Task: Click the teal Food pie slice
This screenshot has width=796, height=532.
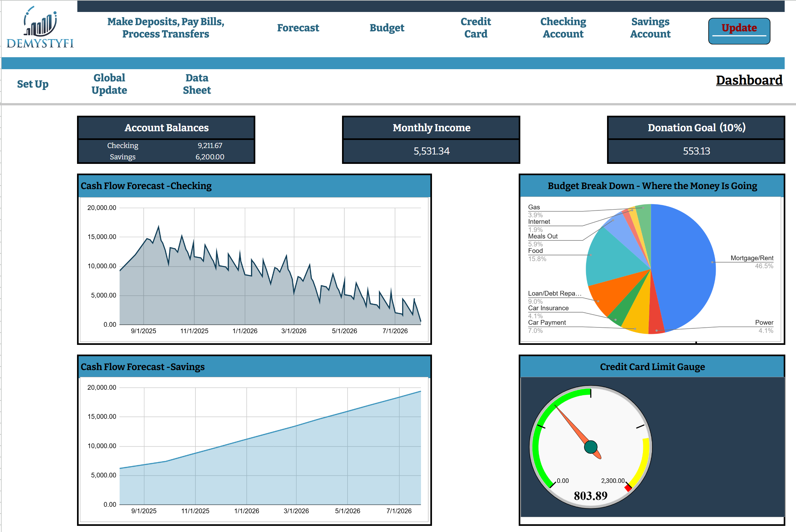Action: click(x=611, y=258)
